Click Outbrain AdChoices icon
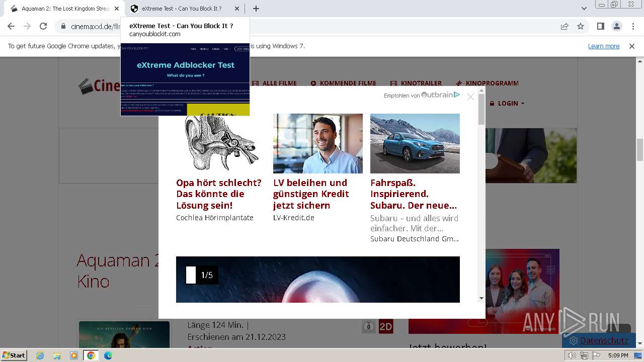644x362 pixels. click(457, 95)
